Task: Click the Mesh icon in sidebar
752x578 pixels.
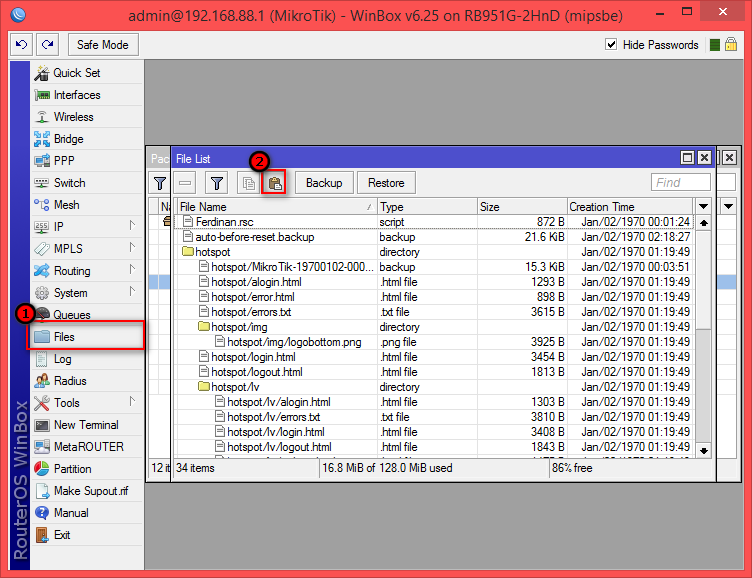Action: tap(42, 205)
